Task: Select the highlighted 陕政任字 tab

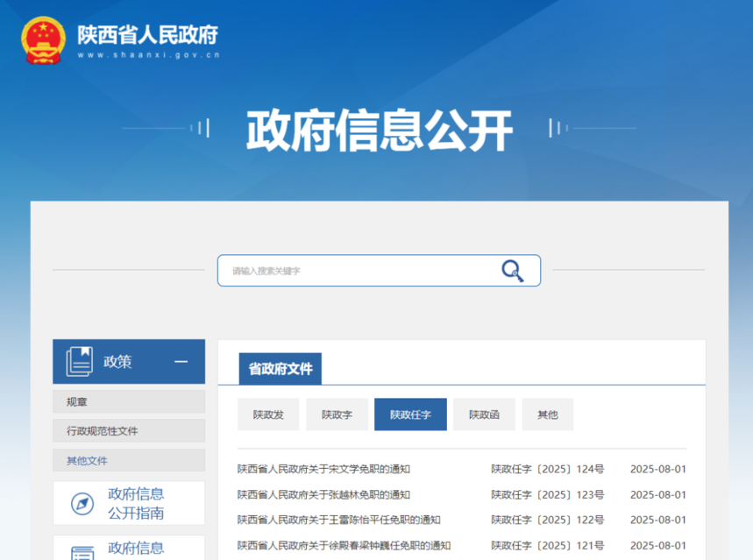Action: (410, 415)
